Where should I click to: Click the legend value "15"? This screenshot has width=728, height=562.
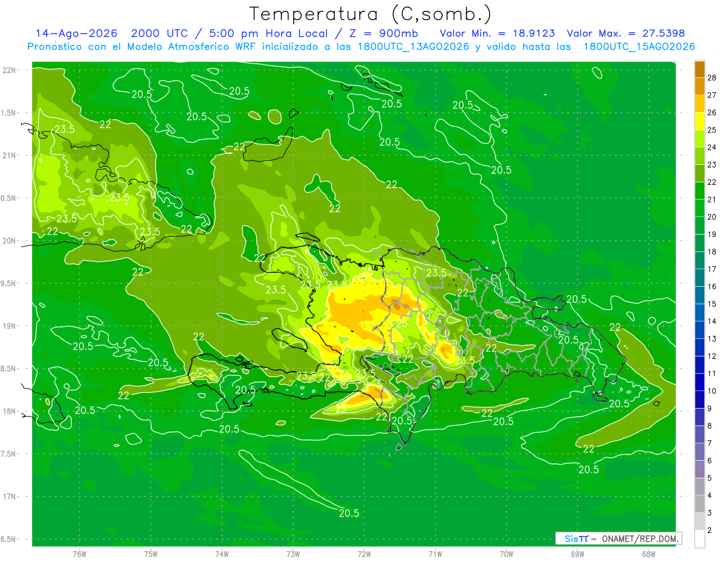[x=712, y=304]
